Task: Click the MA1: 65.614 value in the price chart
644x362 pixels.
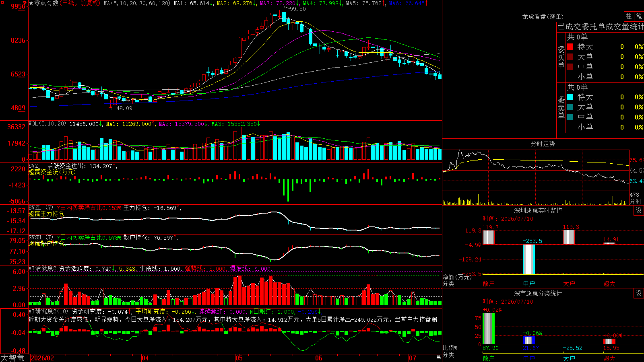Action: pos(193,3)
